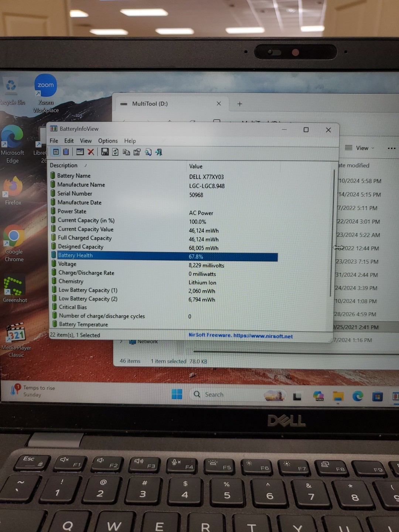Open the Options menu in BatteryInfoView
This screenshot has width=399, height=532.
108,141
